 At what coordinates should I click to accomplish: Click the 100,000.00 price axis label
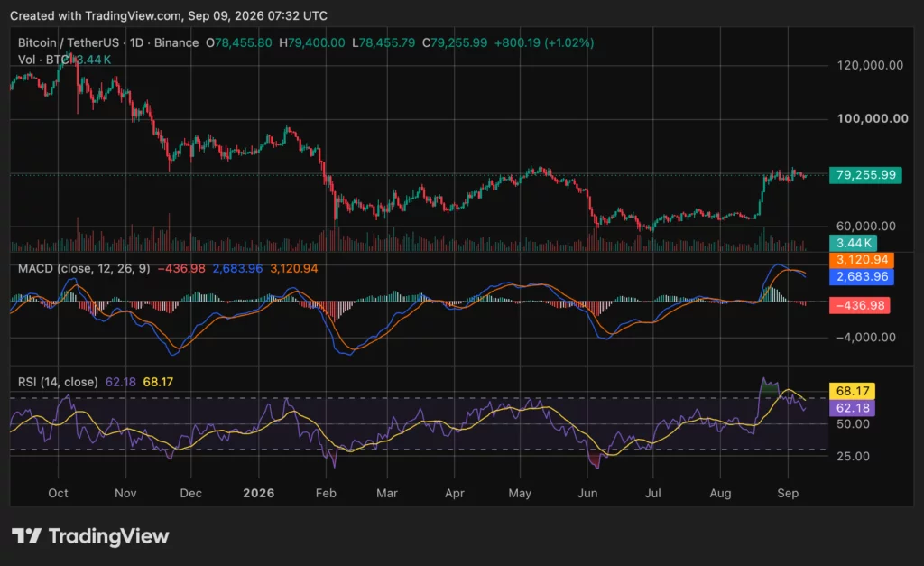click(873, 118)
